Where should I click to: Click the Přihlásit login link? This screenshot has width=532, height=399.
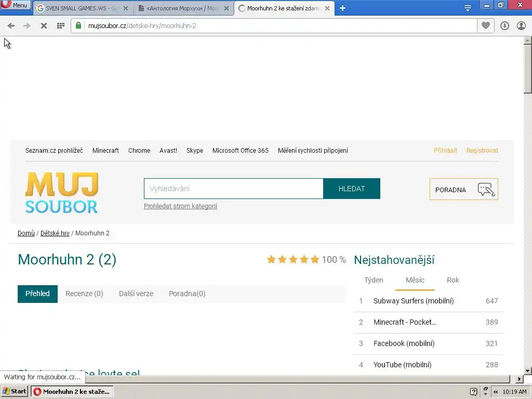[445, 151]
